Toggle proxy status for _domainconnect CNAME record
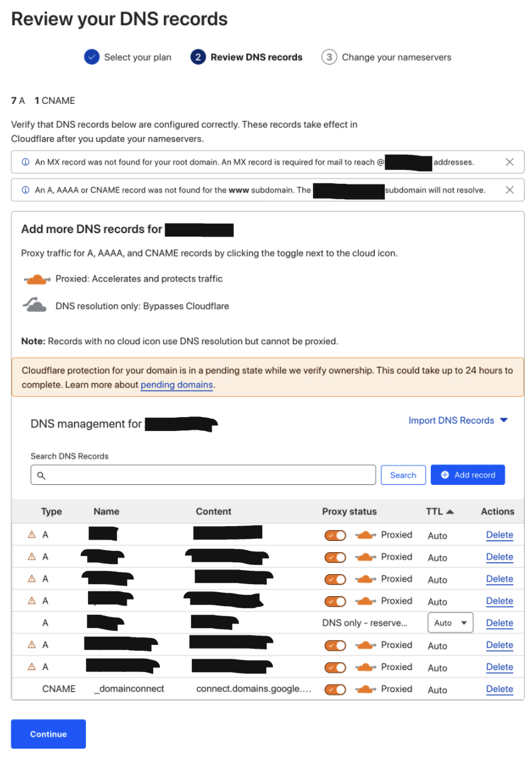The width and height of the screenshot is (532, 764). (x=335, y=689)
